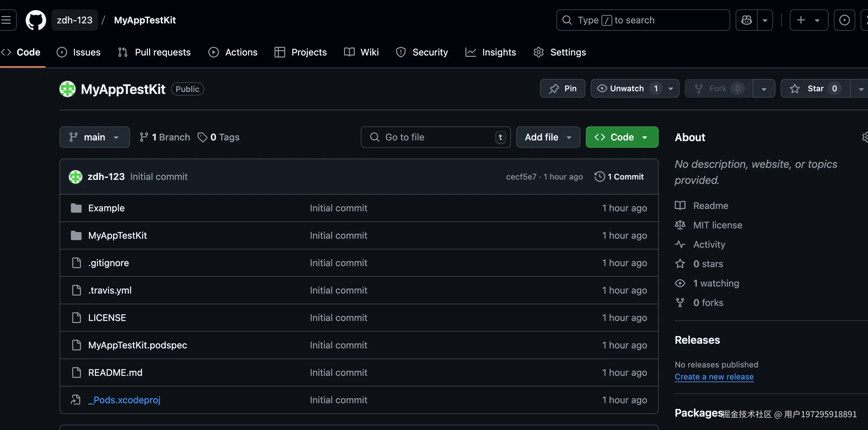Screen dimensions: 868x430
Task: Open the hamburger navigation menu icon
Action: [x=6, y=20]
